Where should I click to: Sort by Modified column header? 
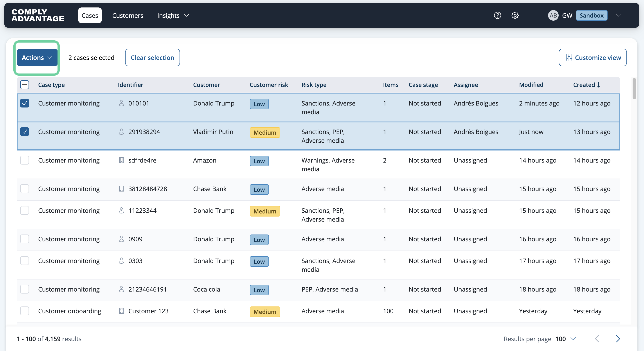click(531, 85)
